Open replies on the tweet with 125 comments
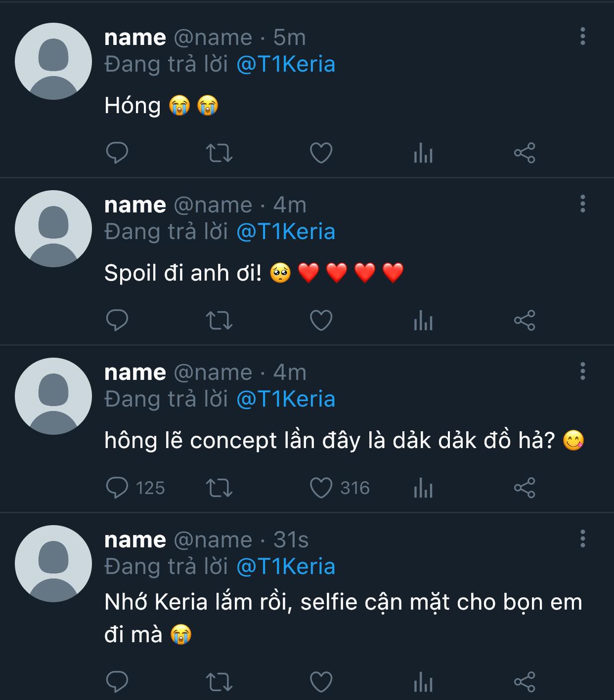Screen dimensions: 614x700 (x=117, y=488)
